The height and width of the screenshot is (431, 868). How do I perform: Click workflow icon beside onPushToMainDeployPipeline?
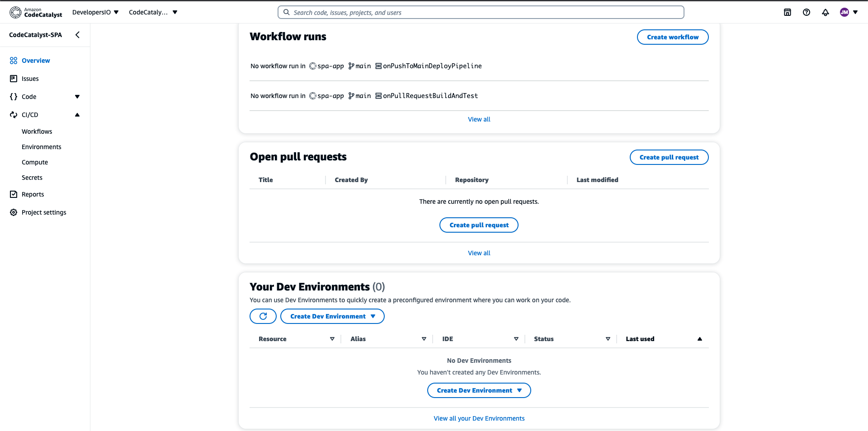pos(378,66)
